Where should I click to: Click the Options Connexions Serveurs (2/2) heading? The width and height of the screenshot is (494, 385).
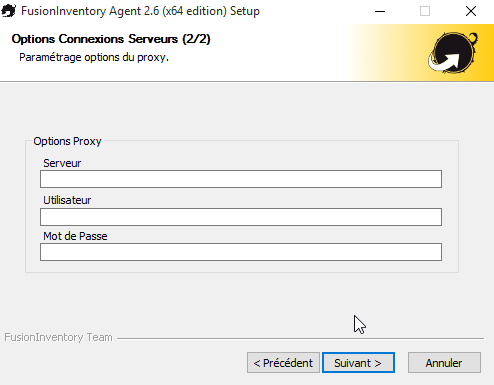(111, 39)
